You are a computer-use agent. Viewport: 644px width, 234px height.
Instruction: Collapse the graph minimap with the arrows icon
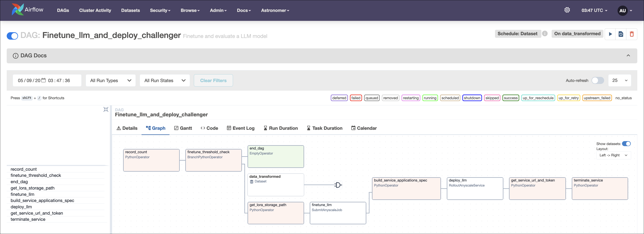click(x=106, y=109)
